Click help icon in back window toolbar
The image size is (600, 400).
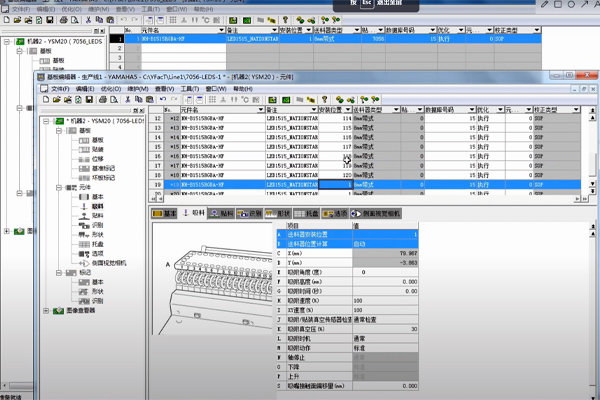tap(285, 20)
